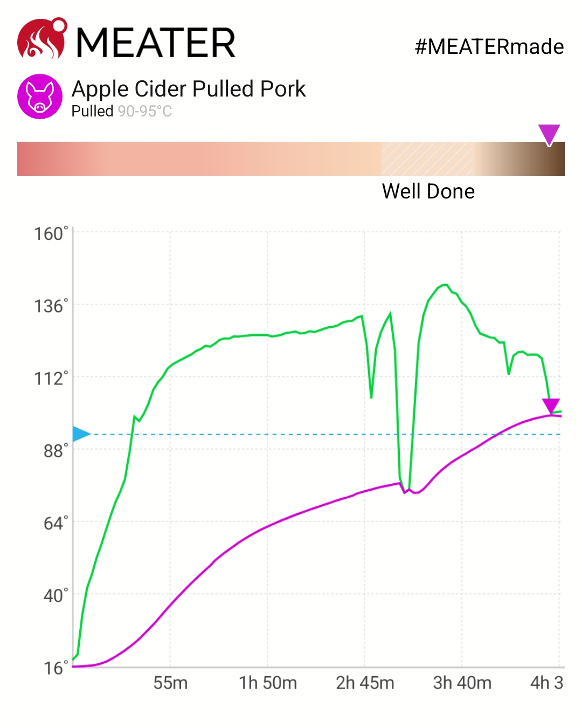Screen dimensions: 582x728
Task: Click the pink rare end of doneness bar
Action: point(32,159)
